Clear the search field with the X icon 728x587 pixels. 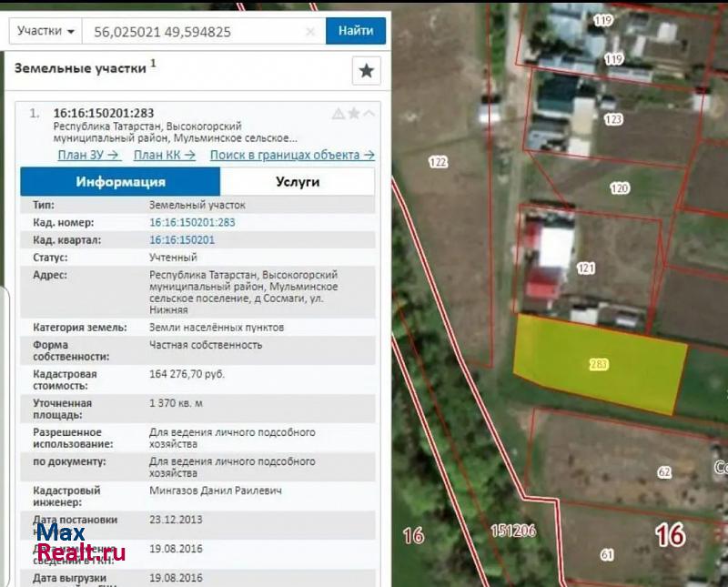click(310, 31)
